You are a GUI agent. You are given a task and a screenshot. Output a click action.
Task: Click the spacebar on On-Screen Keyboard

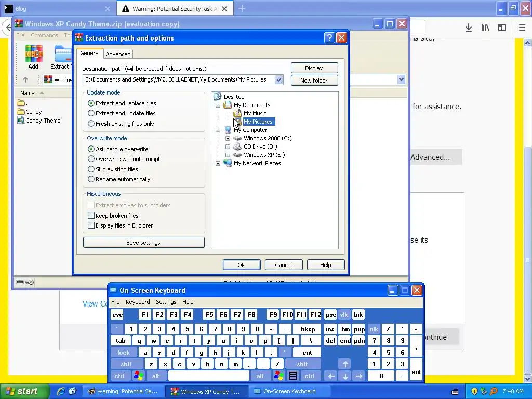209,376
